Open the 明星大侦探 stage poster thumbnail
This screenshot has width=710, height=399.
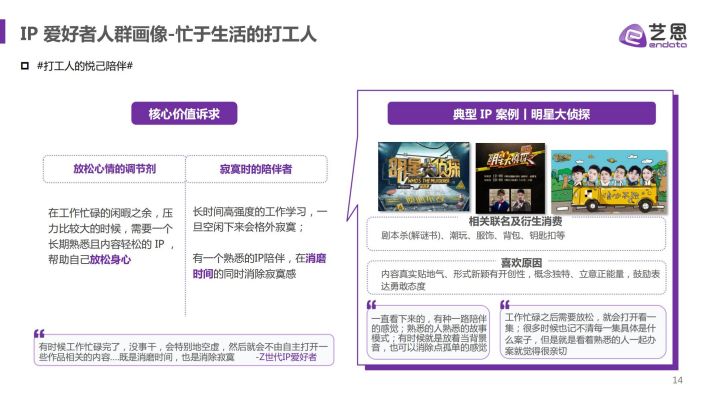(424, 177)
